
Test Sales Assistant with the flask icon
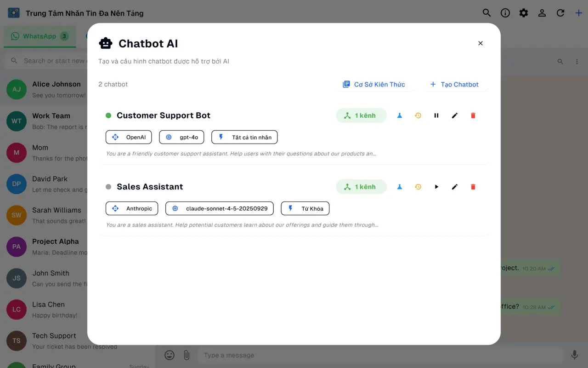pyautogui.click(x=400, y=187)
